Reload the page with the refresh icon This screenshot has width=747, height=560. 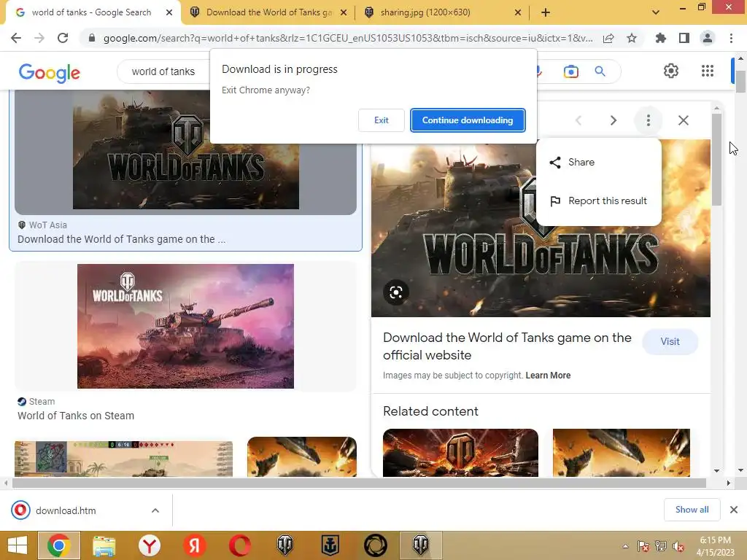(63, 38)
